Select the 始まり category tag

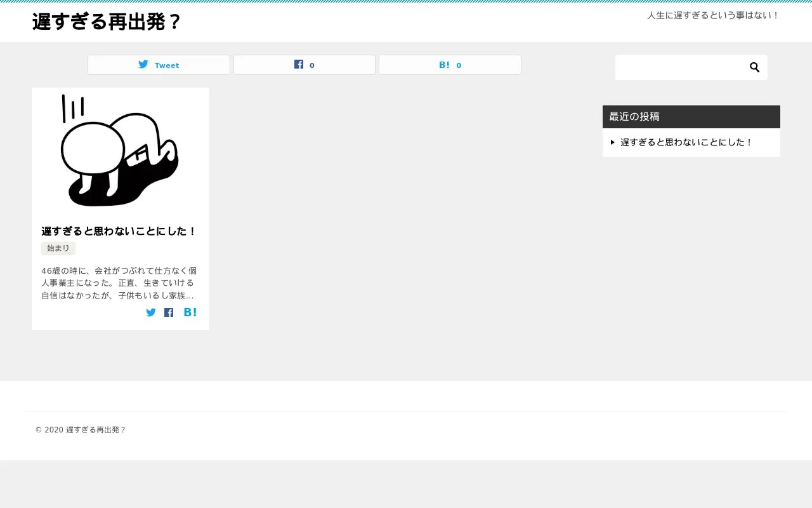coord(58,248)
